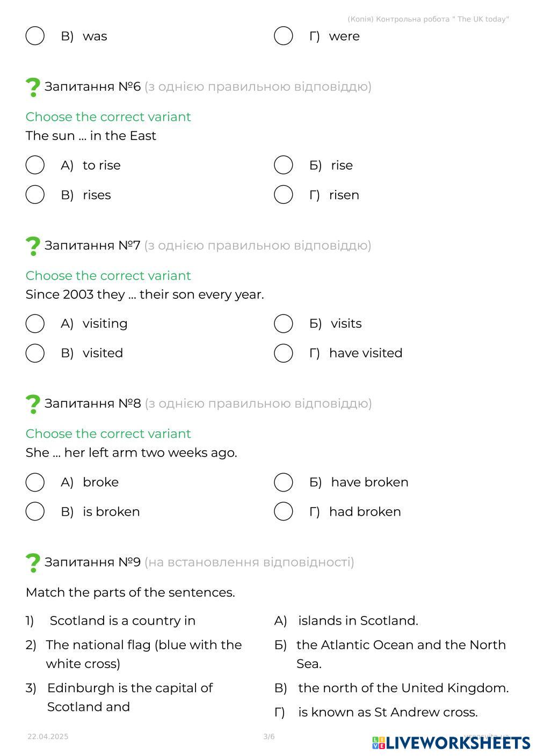Viewport: 537px width, 756px height.
Task: Click the page header title 'The UK today'
Action: 428,19
